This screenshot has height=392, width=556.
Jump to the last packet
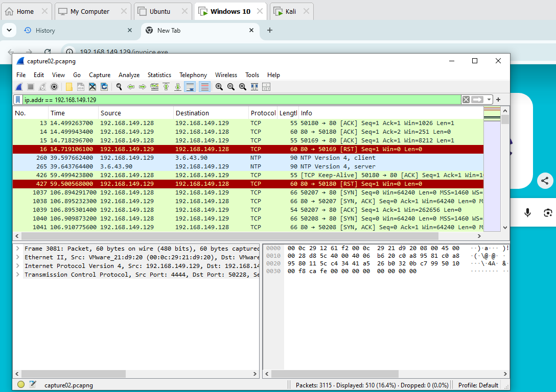coord(178,87)
